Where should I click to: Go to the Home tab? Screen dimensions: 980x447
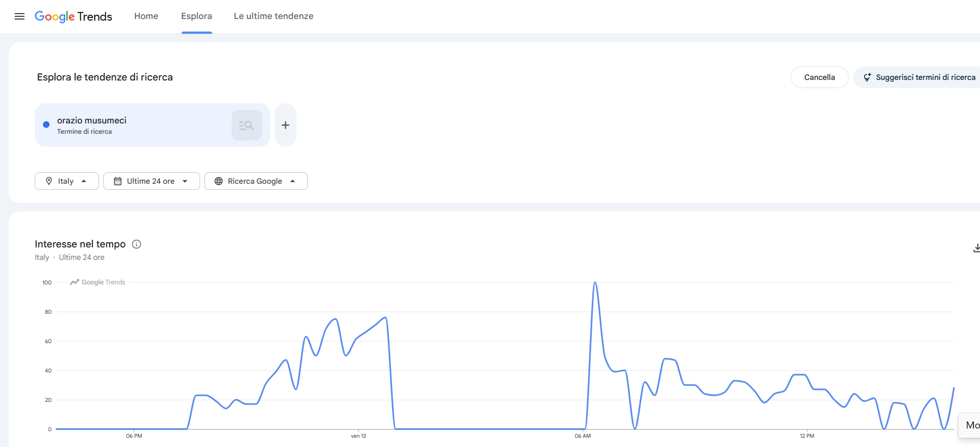(x=146, y=16)
